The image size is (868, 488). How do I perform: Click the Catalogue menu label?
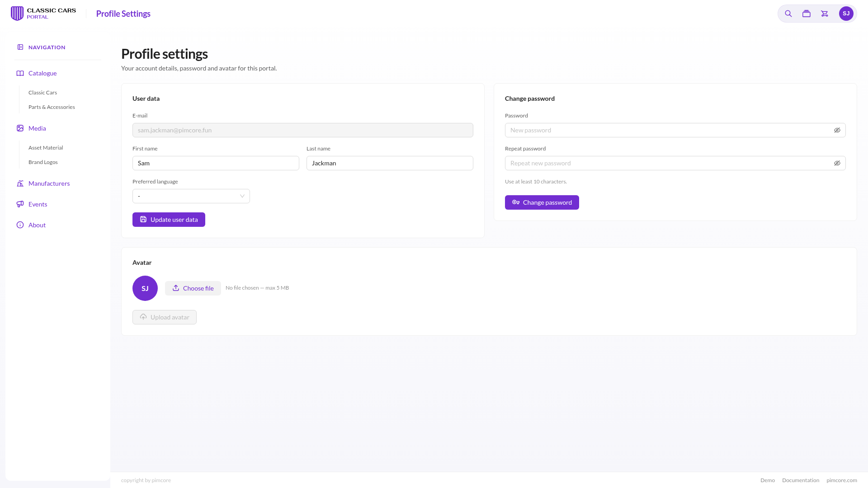(x=42, y=73)
